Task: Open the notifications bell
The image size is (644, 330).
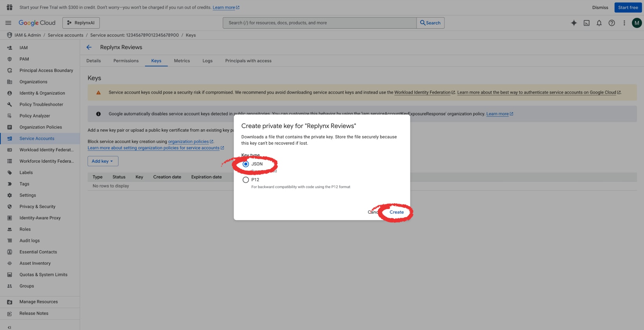Action: tap(599, 23)
